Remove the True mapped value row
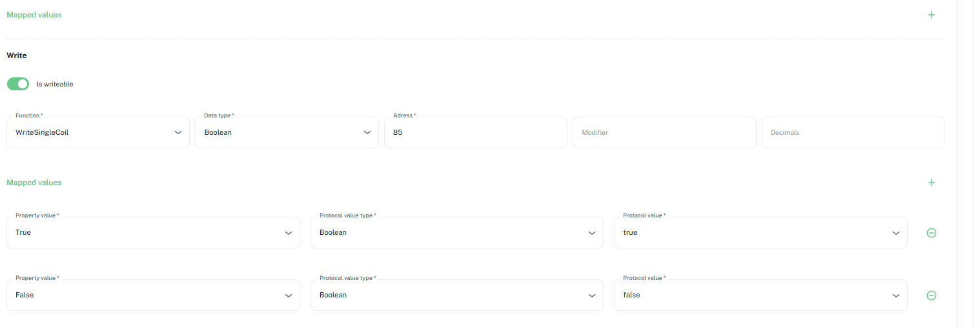Viewport: 980px width, 329px height. (x=931, y=233)
